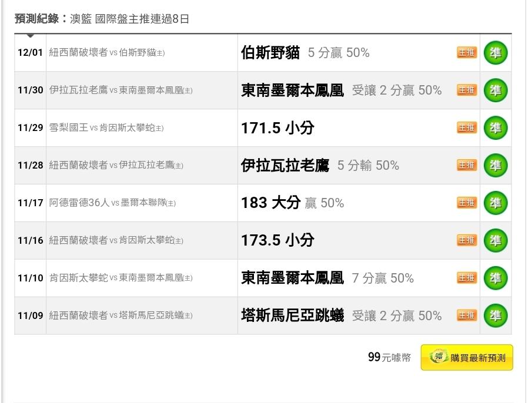Click the green 準 icon on 11/30 row
Screen dimensions: 532x403
coord(496,90)
